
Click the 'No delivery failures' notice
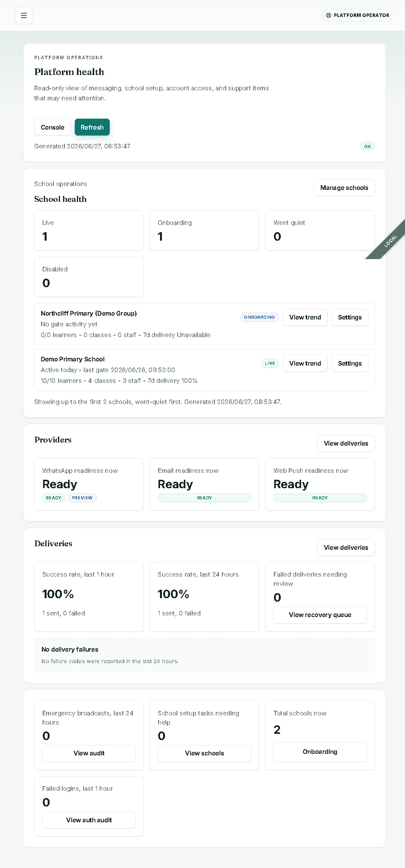click(204, 655)
